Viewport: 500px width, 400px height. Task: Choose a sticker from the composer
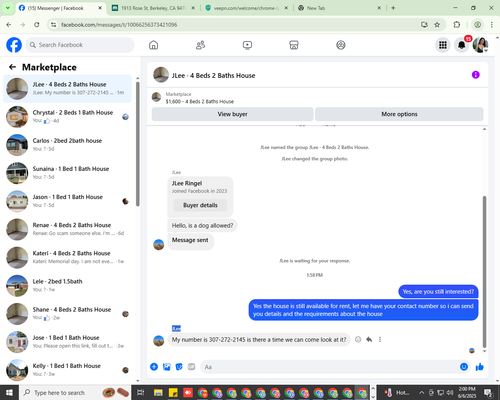click(x=179, y=367)
